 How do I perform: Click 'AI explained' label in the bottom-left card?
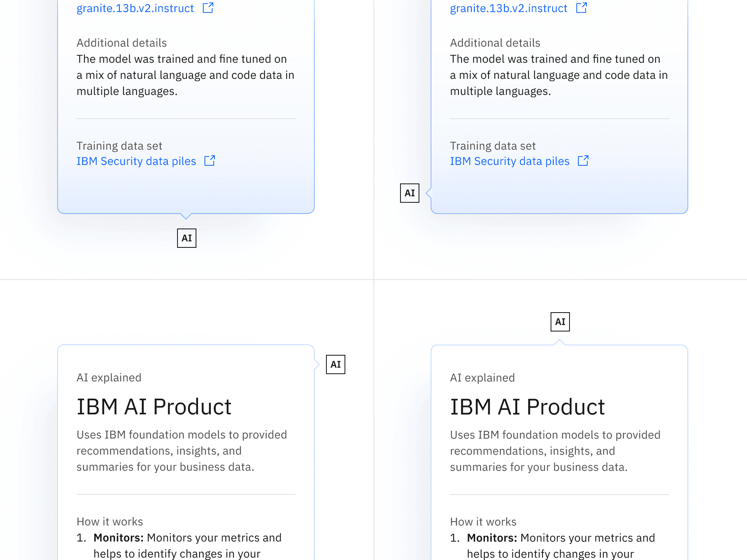pyautogui.click(x=109, y=377)
